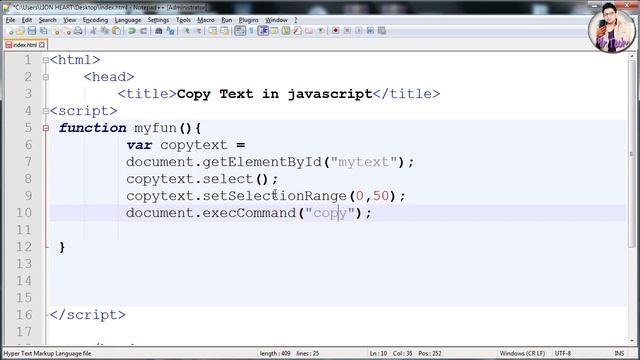Toggle synchronize horizontal scrolling
This screenshot has height=360, width=640.
[x=224, y=31]
